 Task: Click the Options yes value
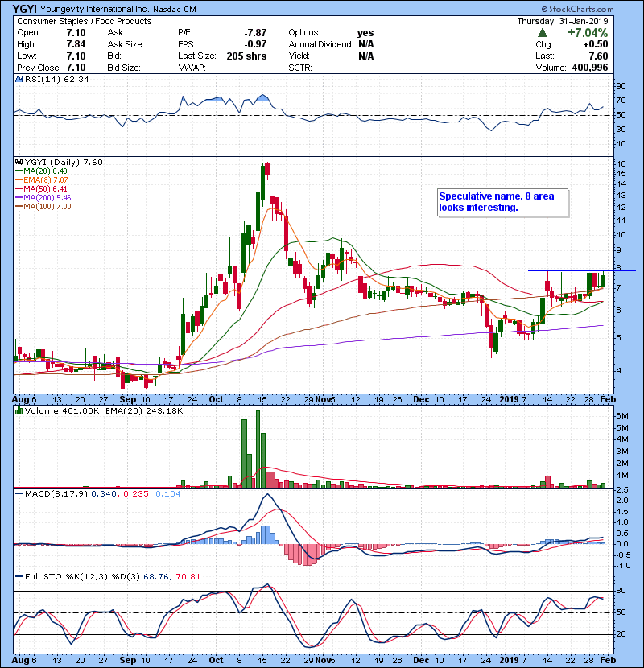coord(365,33)
